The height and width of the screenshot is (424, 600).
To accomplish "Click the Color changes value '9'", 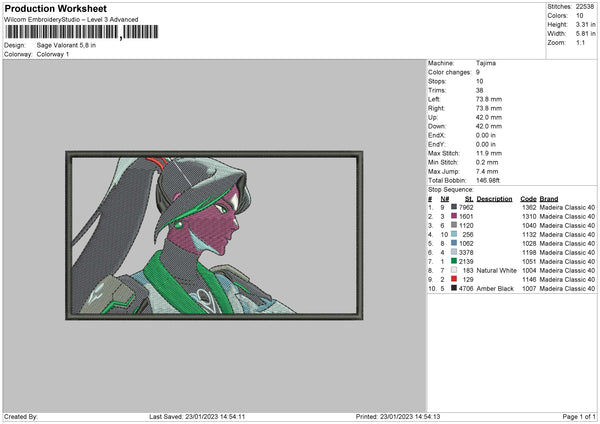I will [478, 72].
